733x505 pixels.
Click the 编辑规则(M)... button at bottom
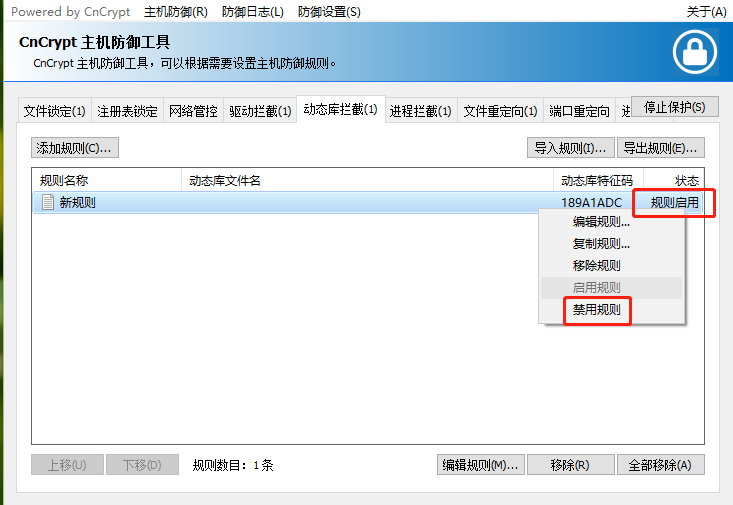coord(481,465)
